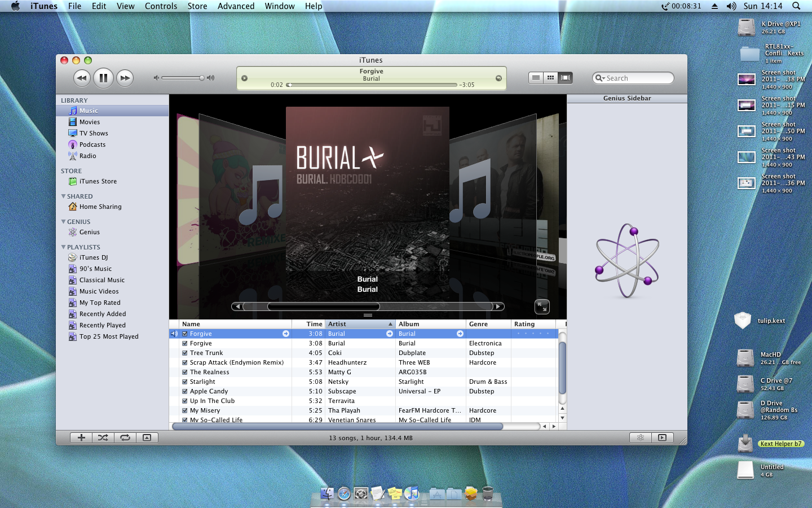Skip to next track with fast-forward button
The width and height of the screenshot is (812, 508).
pyautogui.click(x=125, y=78)
